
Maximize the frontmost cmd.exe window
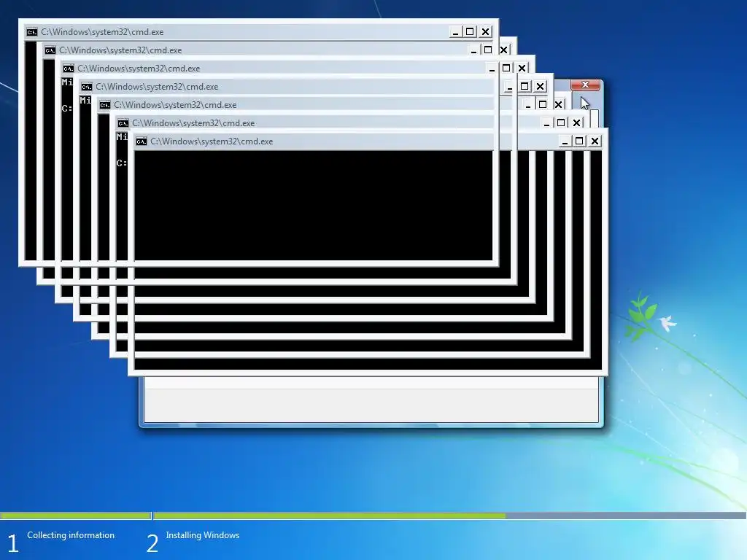click(579, 141)
